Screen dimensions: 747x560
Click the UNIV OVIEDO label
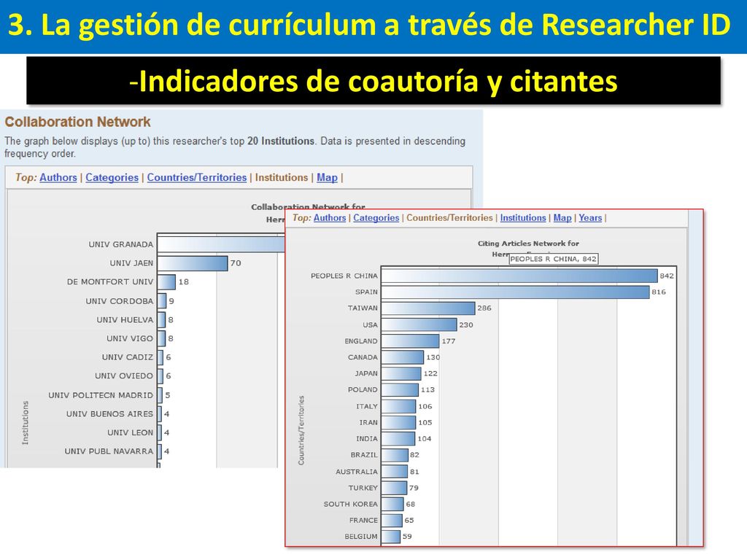point(124,376)
